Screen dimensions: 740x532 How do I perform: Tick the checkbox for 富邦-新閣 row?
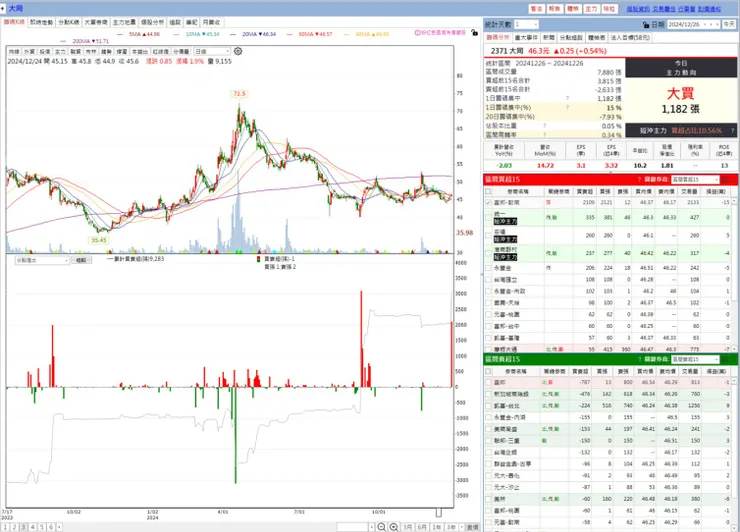(x=488, y=202)
